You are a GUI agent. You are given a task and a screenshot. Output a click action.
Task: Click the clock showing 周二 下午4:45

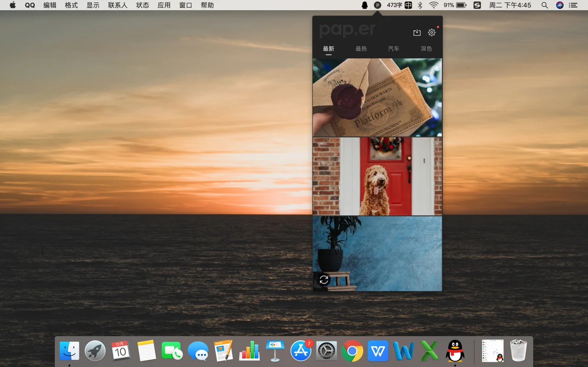(x=510, y=5)
